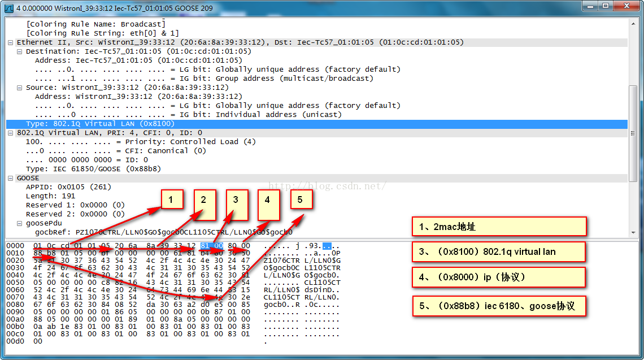Select the Priority: Controlled Load (4) row
The image size is (644, 360).
141,142
